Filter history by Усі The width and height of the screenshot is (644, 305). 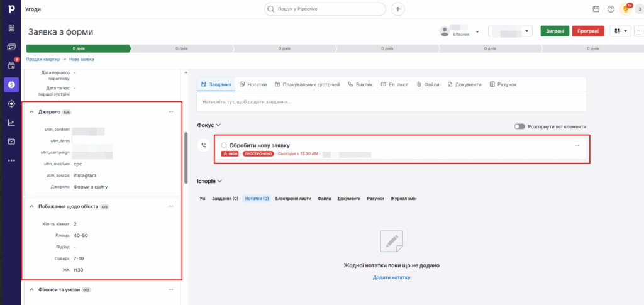click(203, 198)
